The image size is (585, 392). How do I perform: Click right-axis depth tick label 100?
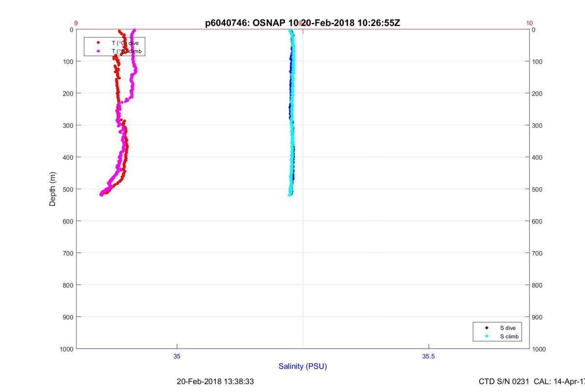pyautogui.click(x=538, y=61)
